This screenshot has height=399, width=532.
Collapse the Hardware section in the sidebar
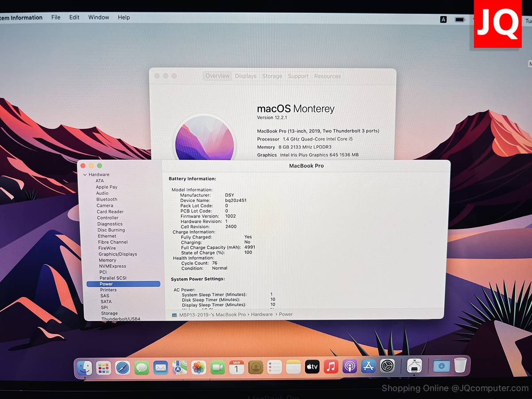85,175
